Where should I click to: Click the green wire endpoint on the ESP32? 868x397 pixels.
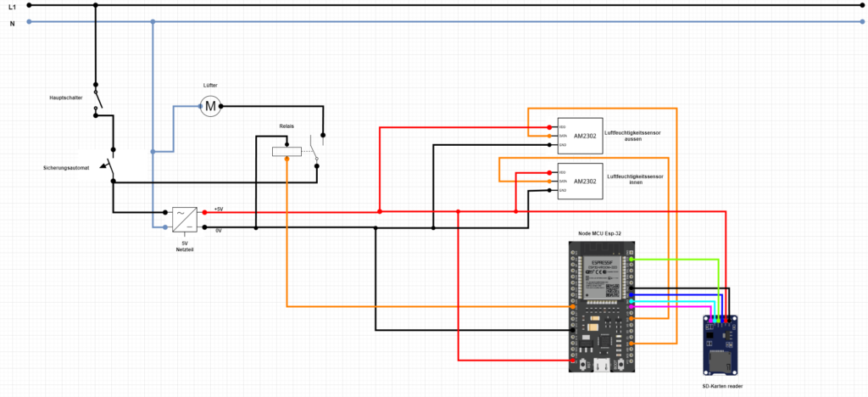tap(632, 259)
